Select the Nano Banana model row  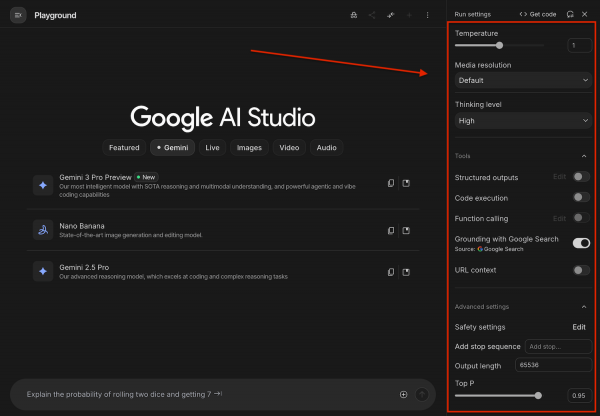click(x=223, y=230)
